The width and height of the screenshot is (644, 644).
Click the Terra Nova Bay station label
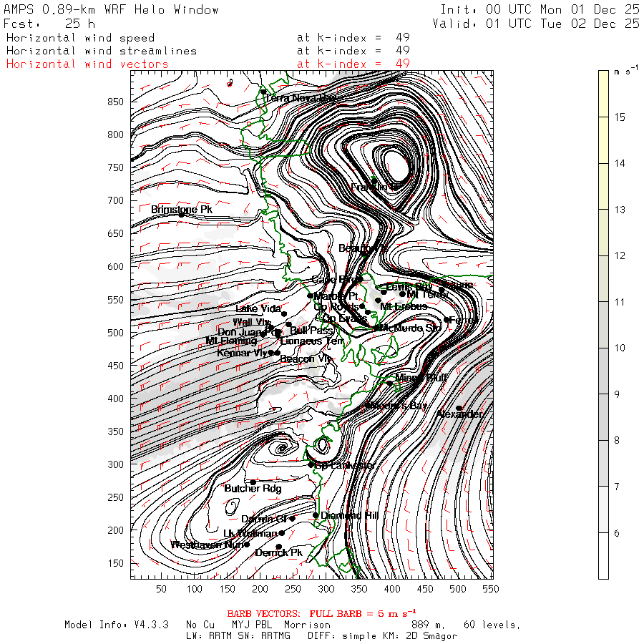click(x=301, y=98)
